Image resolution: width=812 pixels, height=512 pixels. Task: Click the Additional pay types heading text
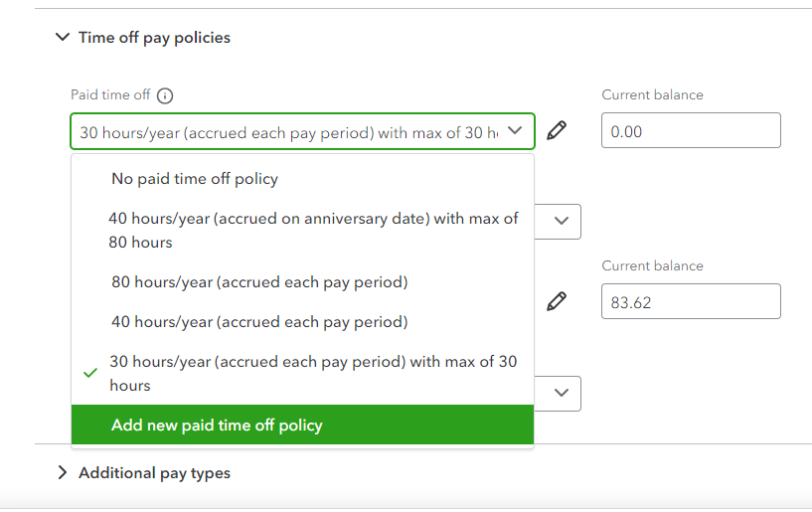pyautogui.click(x=154, y=473)
